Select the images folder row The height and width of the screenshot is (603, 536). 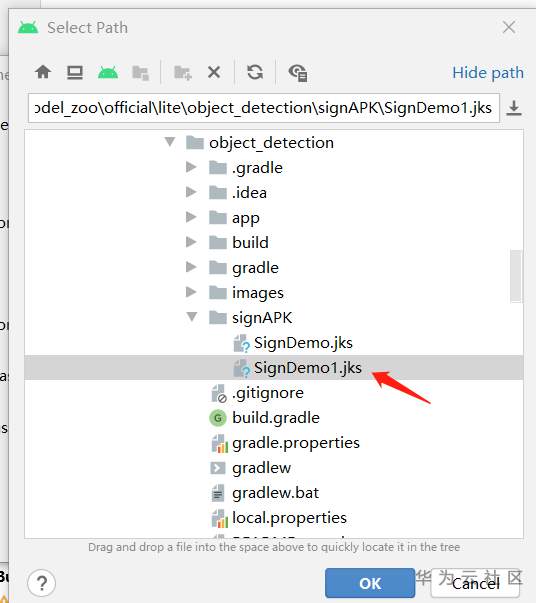(x=274, y=293)
